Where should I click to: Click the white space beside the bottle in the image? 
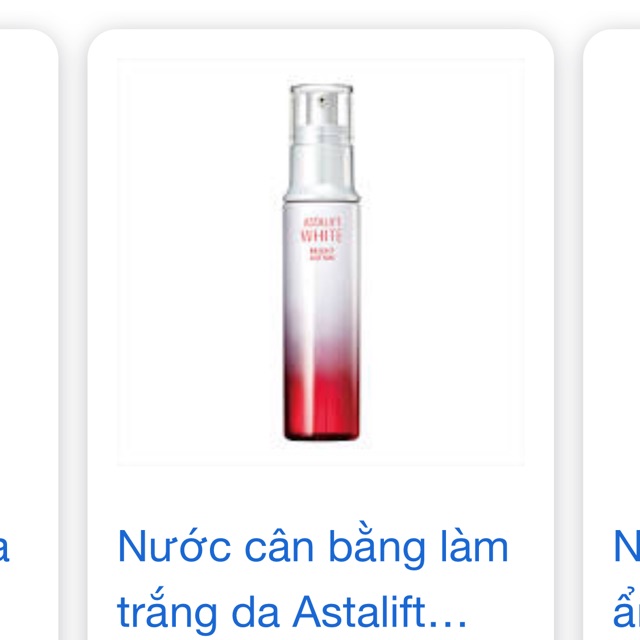(x=441, y=261)
